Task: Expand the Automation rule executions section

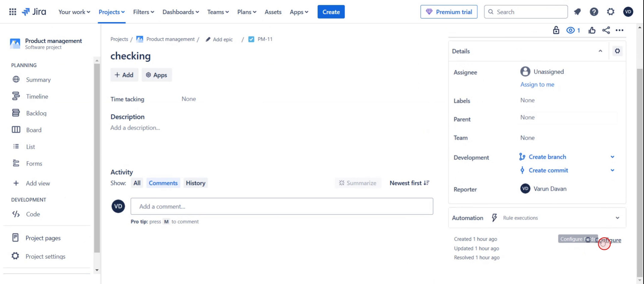Action: click(617, 218)
